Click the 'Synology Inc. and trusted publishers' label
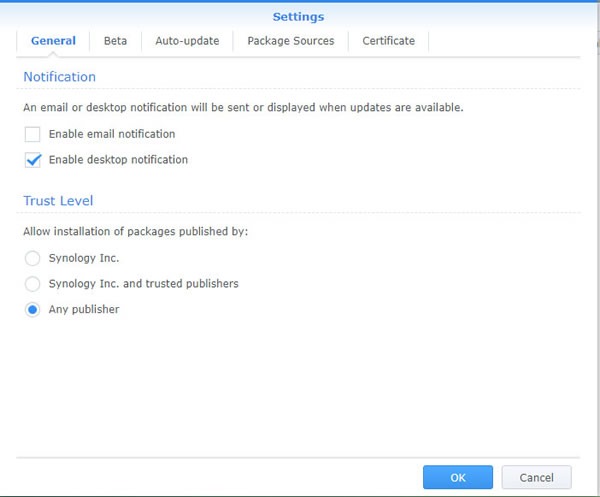 (x=143, y=284)
